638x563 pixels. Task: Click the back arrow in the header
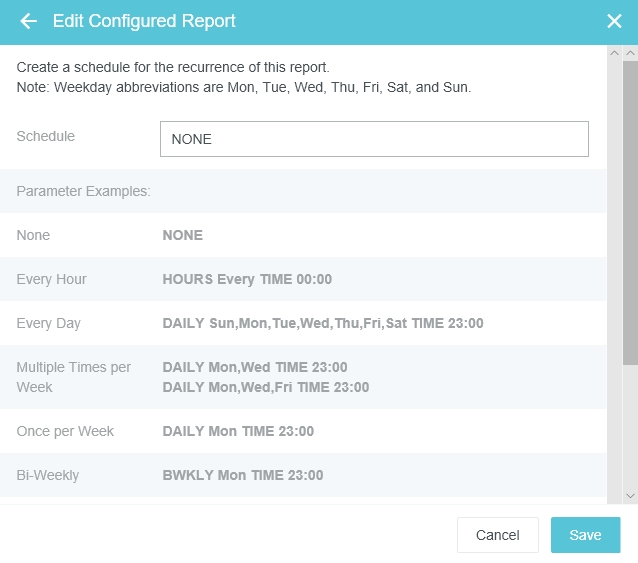[28, 21]
